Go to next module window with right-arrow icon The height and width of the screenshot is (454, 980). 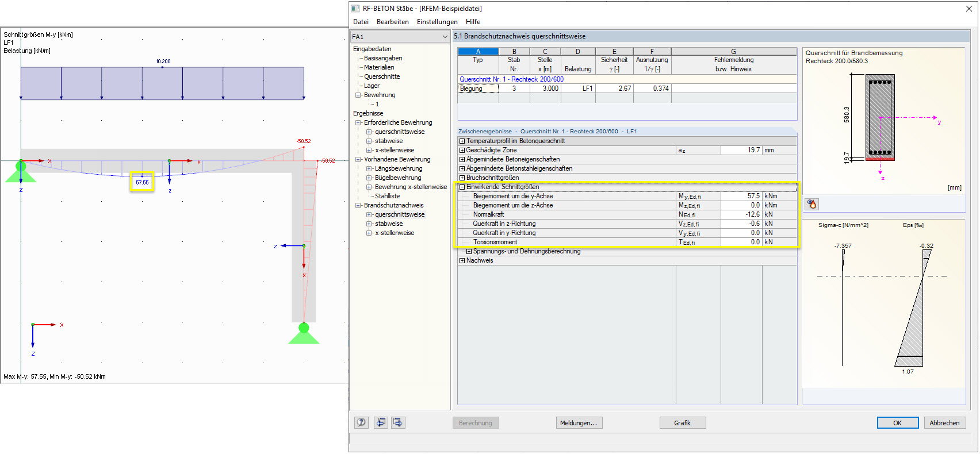398,422
